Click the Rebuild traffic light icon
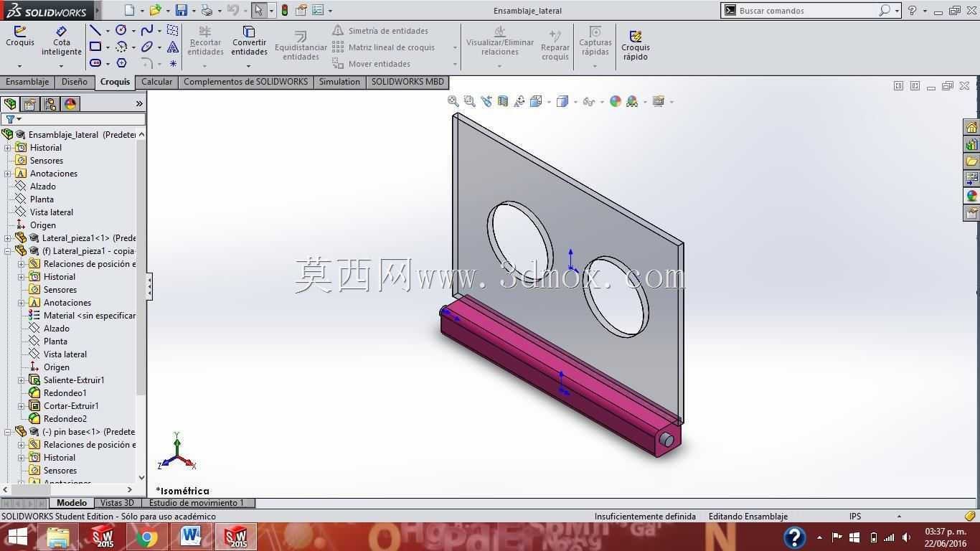The image size is (980, 551). point(285,10)
